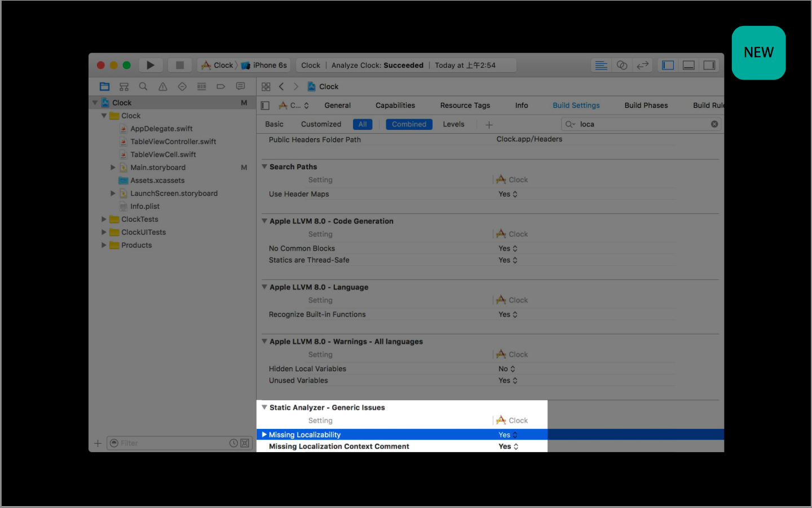Go back in editor history
Screen dimensions: 812x508
281,87
